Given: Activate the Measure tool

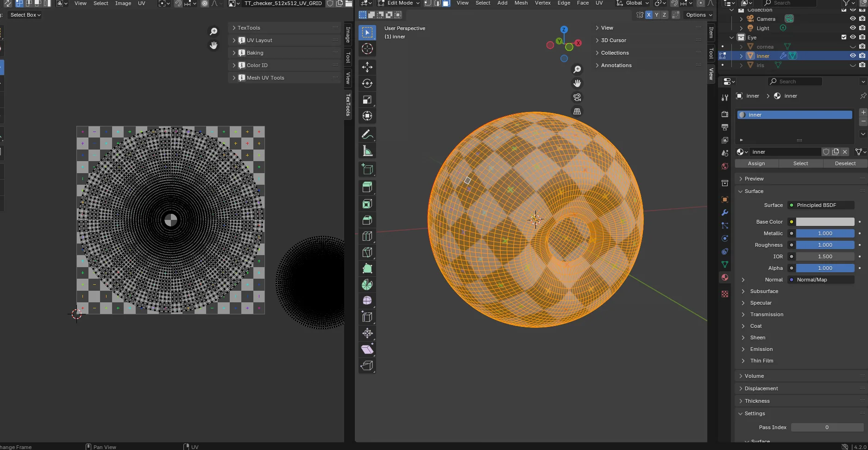Looking at the screenshot, I should pos(367,150).
